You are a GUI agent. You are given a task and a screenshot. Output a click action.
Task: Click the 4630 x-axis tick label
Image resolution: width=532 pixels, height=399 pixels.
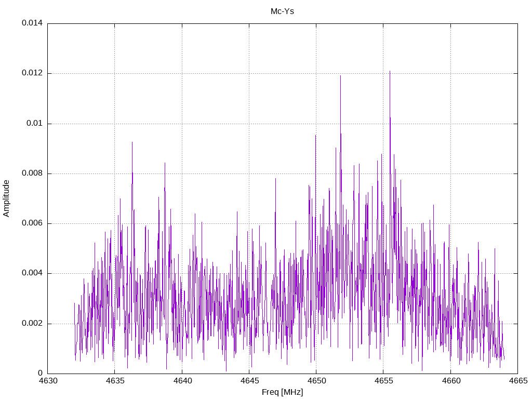(48, 381)
